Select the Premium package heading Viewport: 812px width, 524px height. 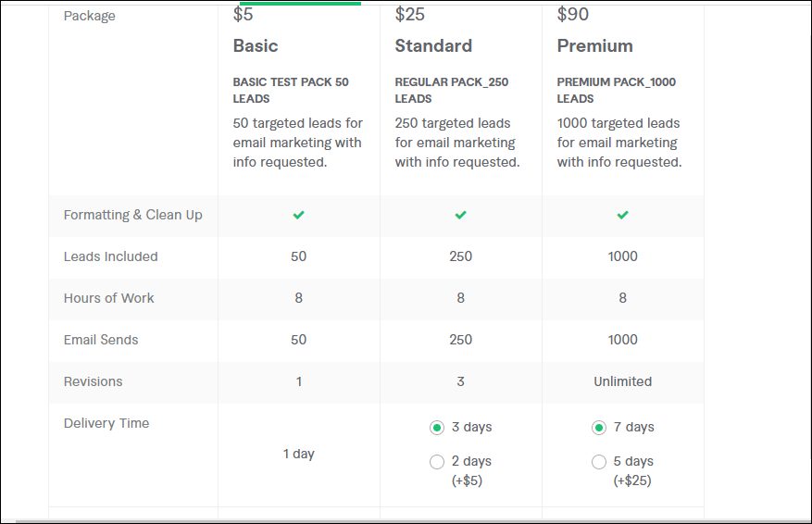pos(594,46)
